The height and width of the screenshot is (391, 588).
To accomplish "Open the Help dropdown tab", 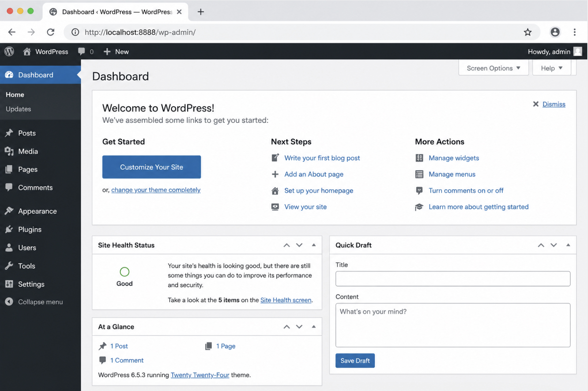I will tap(552, 68).
